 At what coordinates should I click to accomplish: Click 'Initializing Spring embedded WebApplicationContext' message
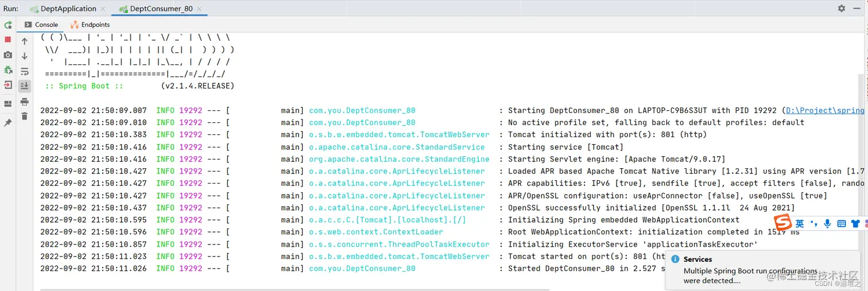pyautogui.click(x=624, y=220)
